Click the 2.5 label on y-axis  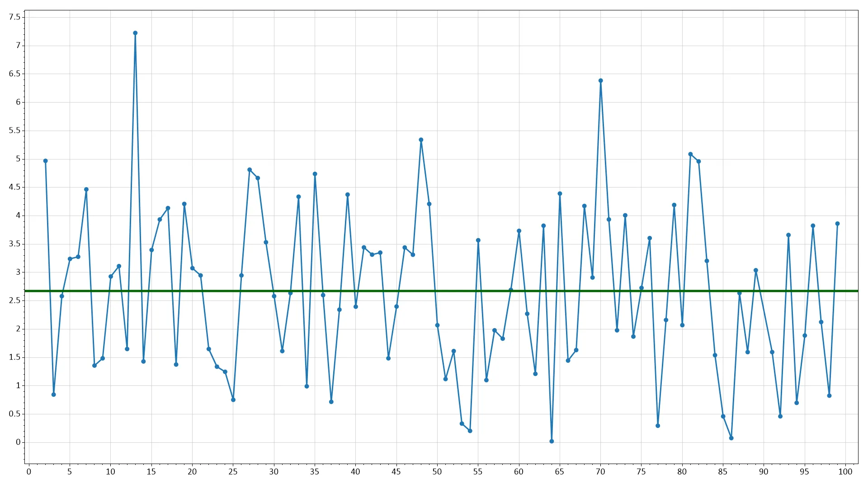point(14,300)
